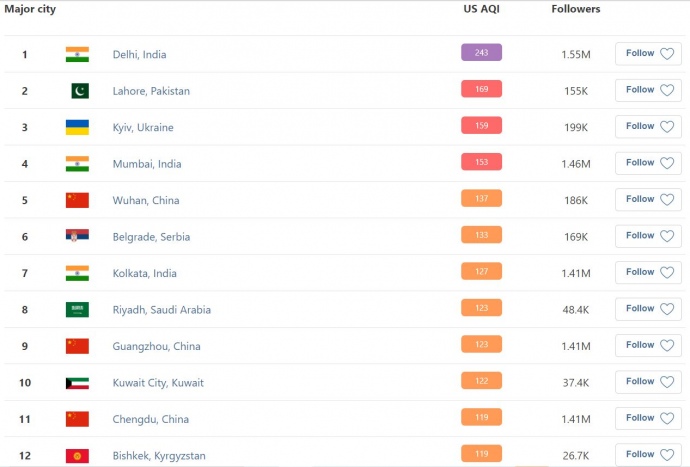The image size is (690, 467).
Task: Click the Followers column header
Action: point(576,9)
